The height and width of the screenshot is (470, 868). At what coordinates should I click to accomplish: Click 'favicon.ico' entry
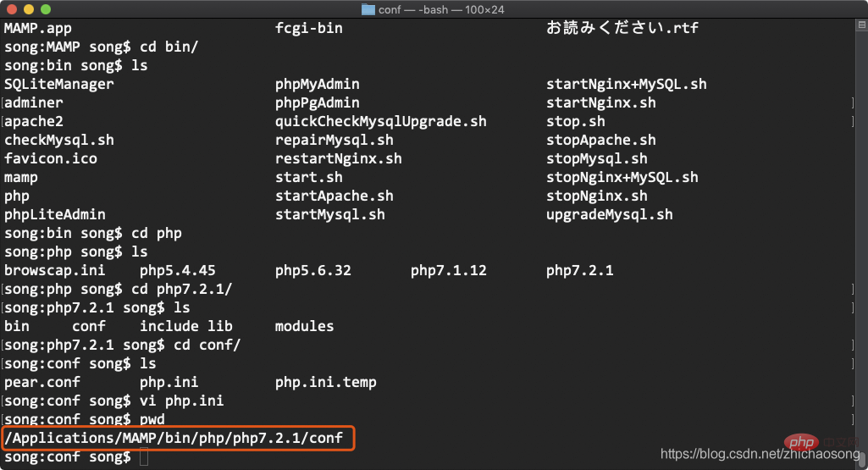(x=50, y=159)
